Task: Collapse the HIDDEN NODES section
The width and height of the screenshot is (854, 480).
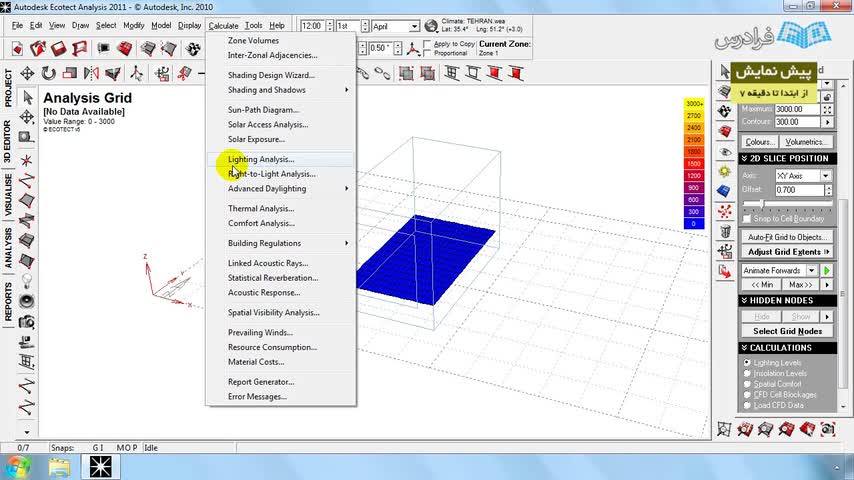Action: tap(788, 301)
